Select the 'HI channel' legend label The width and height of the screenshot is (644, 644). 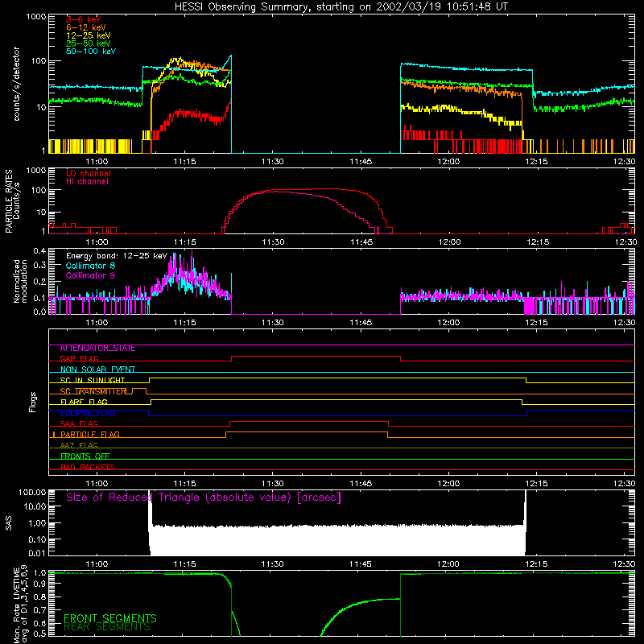[87, 182]
